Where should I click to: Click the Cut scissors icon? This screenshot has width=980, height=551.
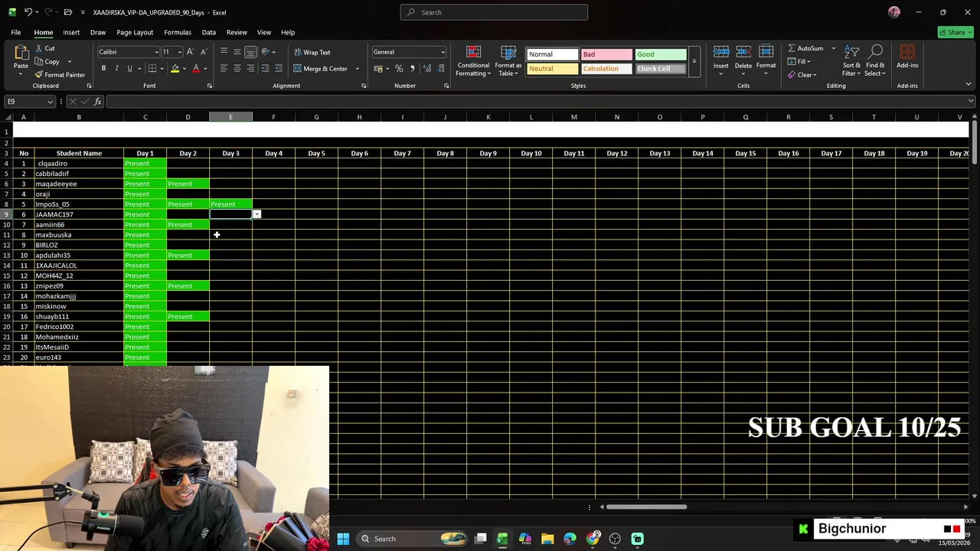pyautogui.click(x=39, y=48)
